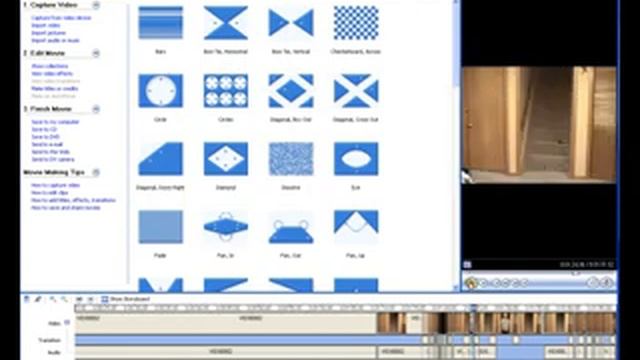Select the Fan, Up transition
This screenshot has width=640, height=360.
[356, 227]
